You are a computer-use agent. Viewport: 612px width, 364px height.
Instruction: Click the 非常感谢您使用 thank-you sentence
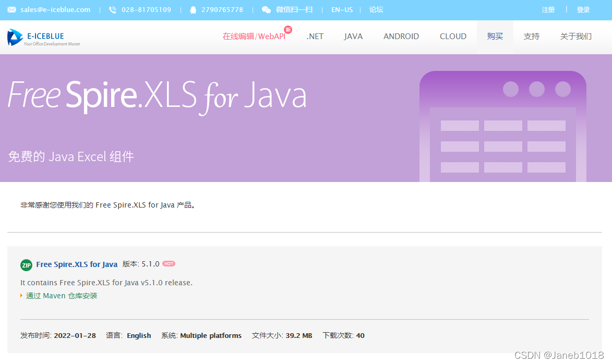pos(107,205)
